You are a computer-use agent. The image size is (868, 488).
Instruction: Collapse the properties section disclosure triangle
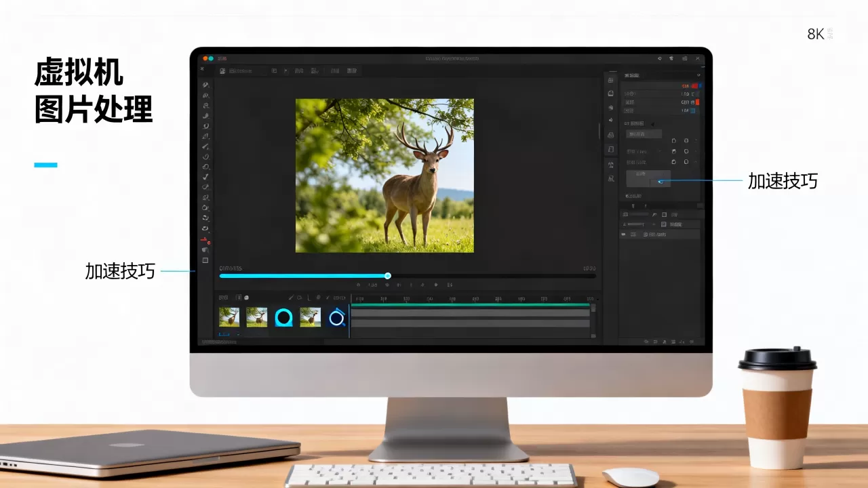[652, 123]
